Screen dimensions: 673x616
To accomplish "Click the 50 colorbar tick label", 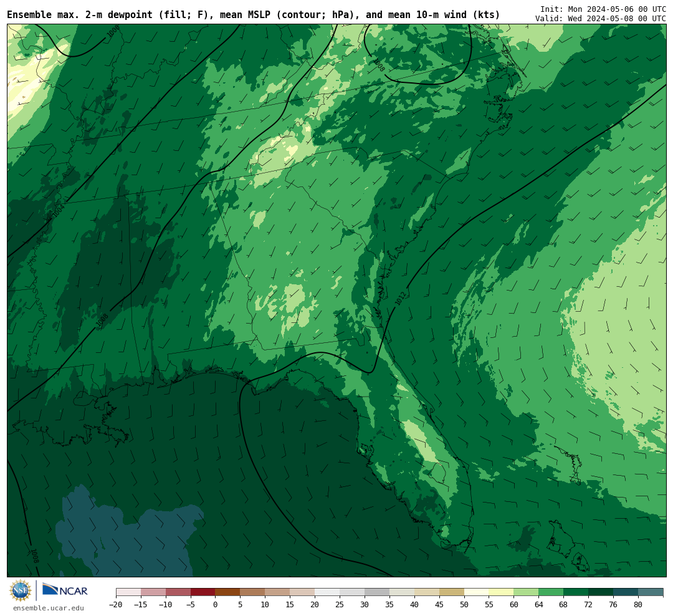I will [x=464, y=604].
